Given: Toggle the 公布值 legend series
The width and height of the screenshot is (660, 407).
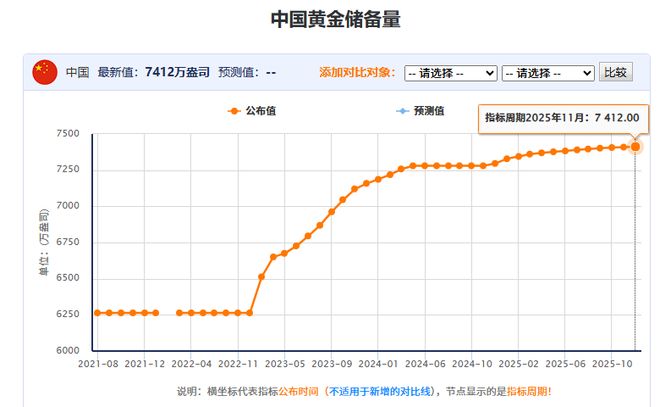Looking at the screenshot, I should [x=252, y=111].
